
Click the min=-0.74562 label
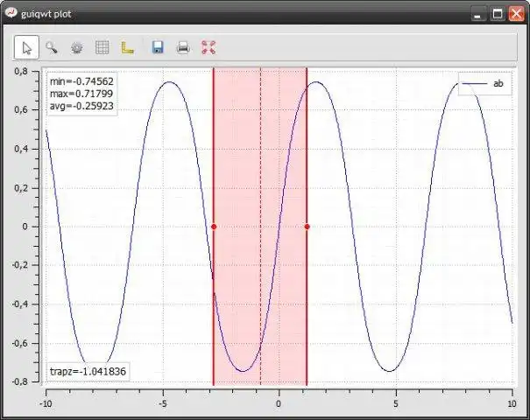[81, 81]
